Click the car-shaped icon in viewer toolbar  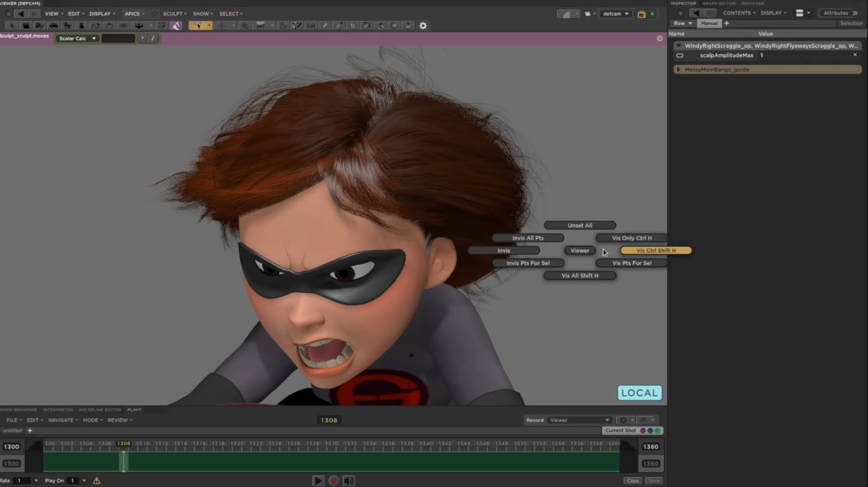(x=53, y=26)
